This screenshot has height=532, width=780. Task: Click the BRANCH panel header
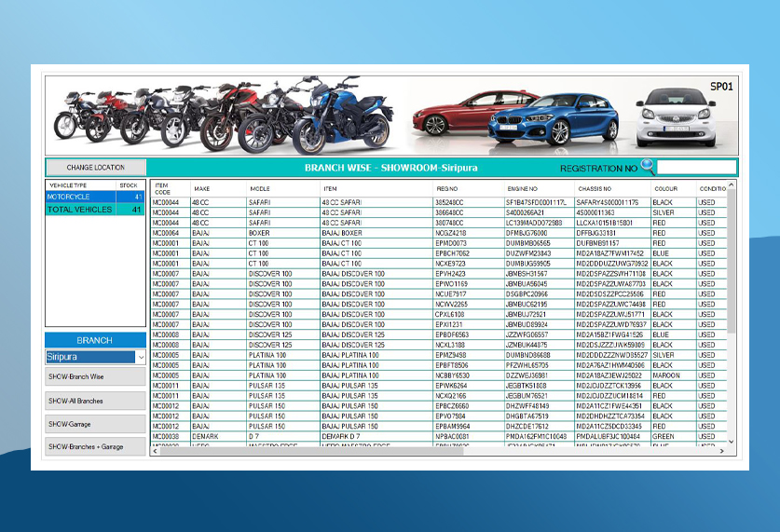(95, 341)
